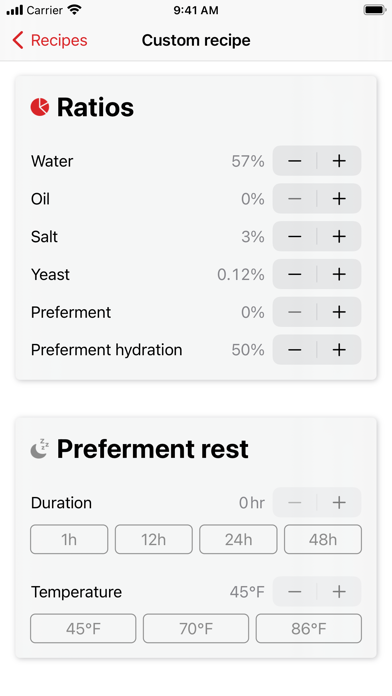Choose the 24h duration preset

[x=238, y=539]
